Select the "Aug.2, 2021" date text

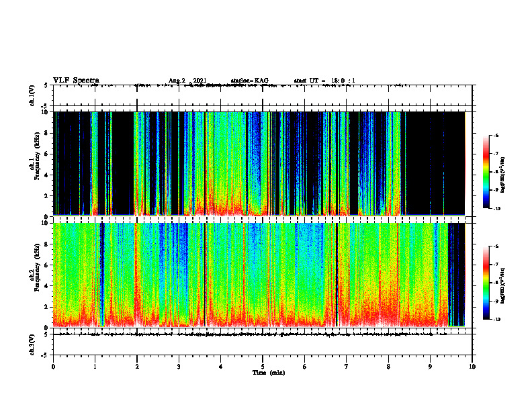pos(187,81)
